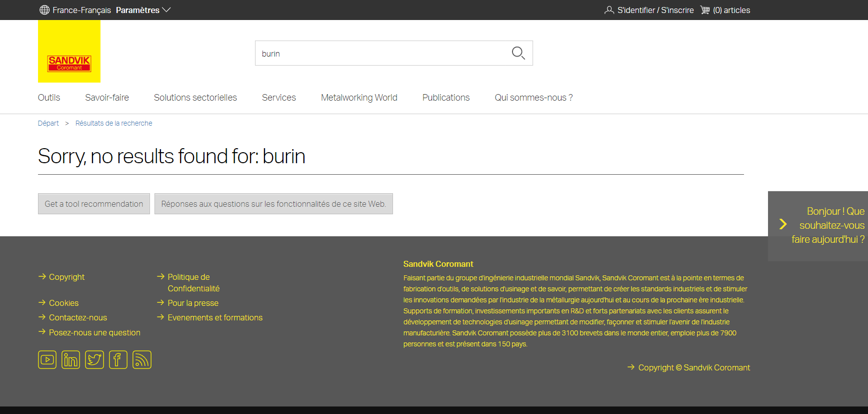The height and width of the screenshot is (414, 868).
Task: Select France-Français language link
Action: pyautogui.click(x=82, y=10)
